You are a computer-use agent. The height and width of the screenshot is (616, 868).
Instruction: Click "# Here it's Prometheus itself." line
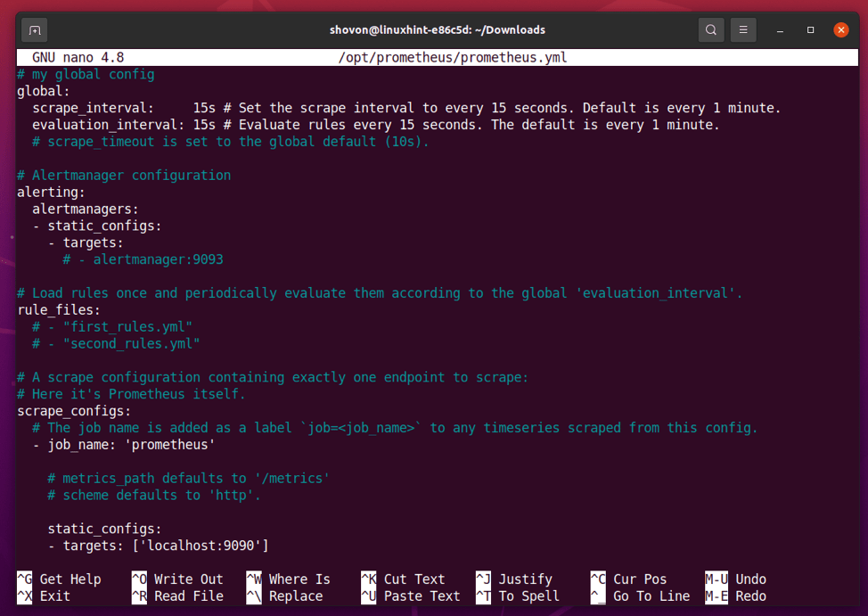(x=131, y=394)
